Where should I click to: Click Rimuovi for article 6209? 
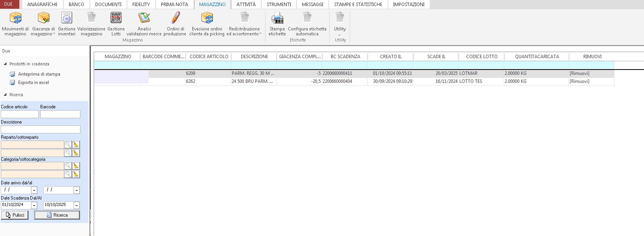click(579, 73)
